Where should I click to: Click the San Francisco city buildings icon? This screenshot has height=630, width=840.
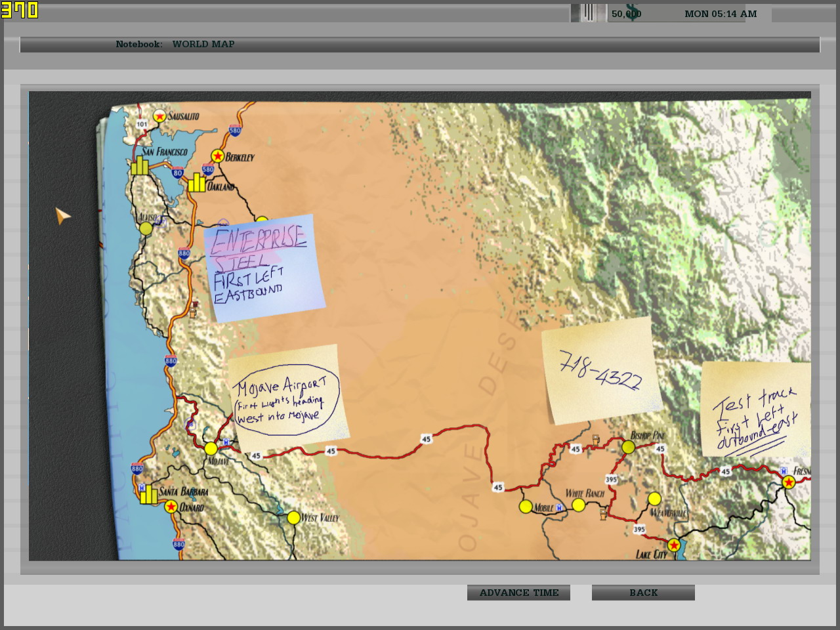click(139, 165)
